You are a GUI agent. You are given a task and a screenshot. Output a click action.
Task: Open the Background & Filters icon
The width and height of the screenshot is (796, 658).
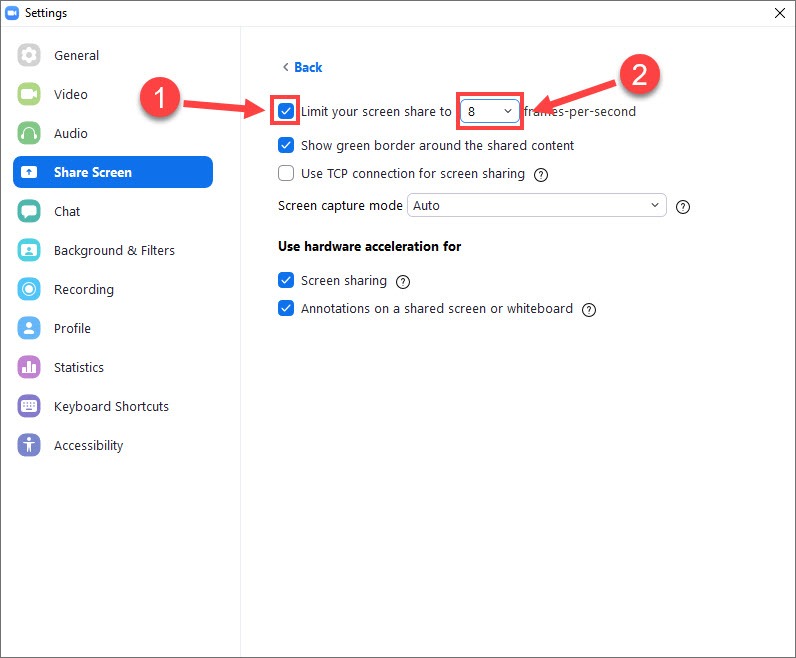(x=29, y=251)
